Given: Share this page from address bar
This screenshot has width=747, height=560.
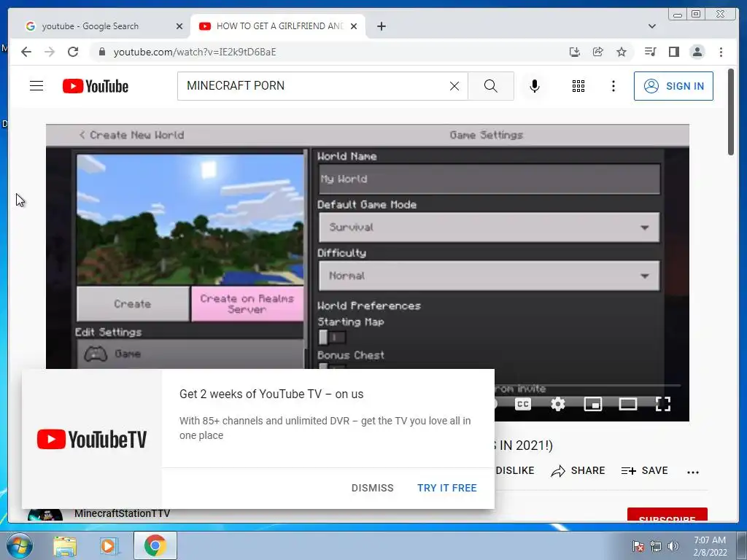Looking at the screenshot, I should point(598,52).
